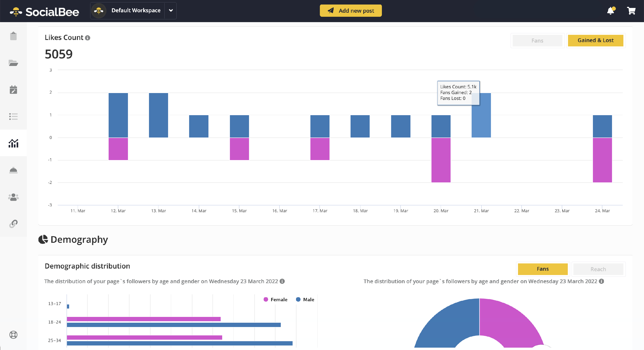The image size is (644, 350).
Task: Click the Likes Count heading text
Action: click(x=64, y=38)
